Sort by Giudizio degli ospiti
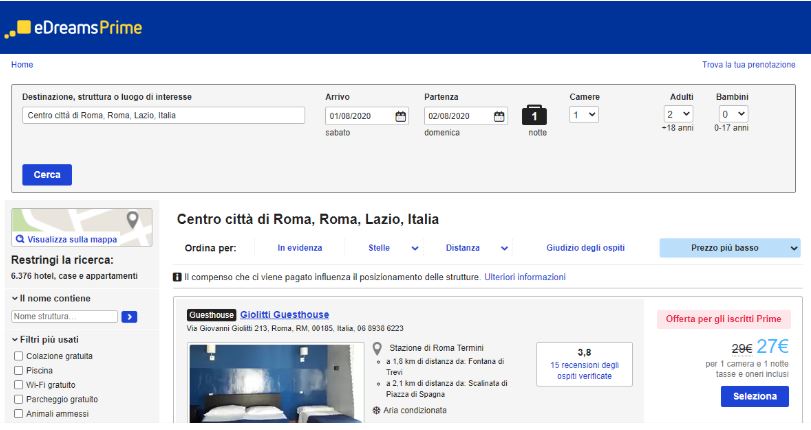Viewport: 811px width, 430px height. [586, 248]
